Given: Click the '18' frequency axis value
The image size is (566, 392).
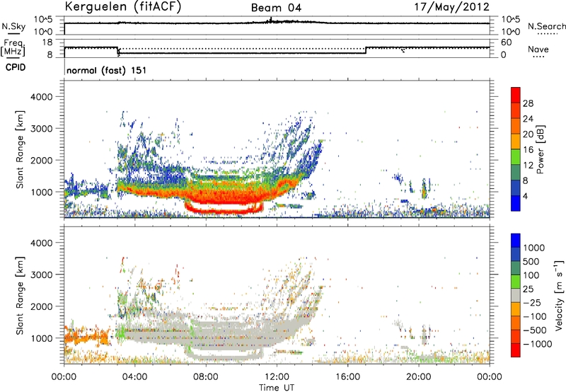Looking at the screenshot, I should [x=47, y=42].
